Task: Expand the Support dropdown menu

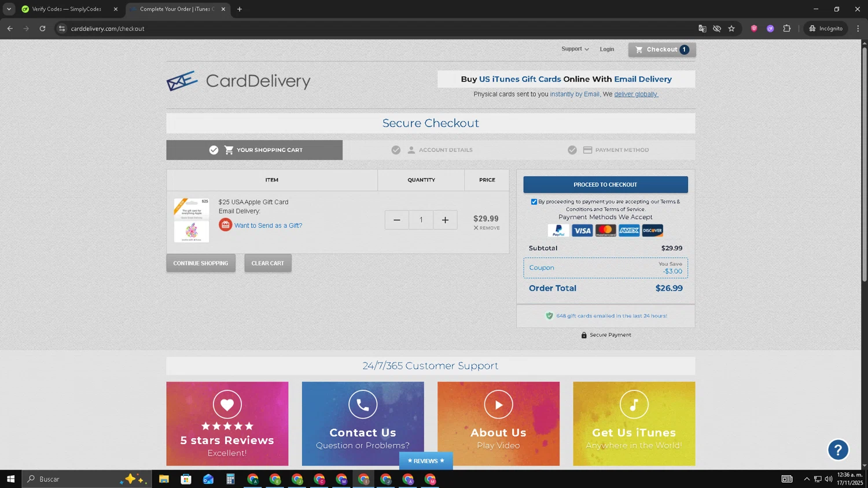Action: pyautogui.click(x=575, y=49)
